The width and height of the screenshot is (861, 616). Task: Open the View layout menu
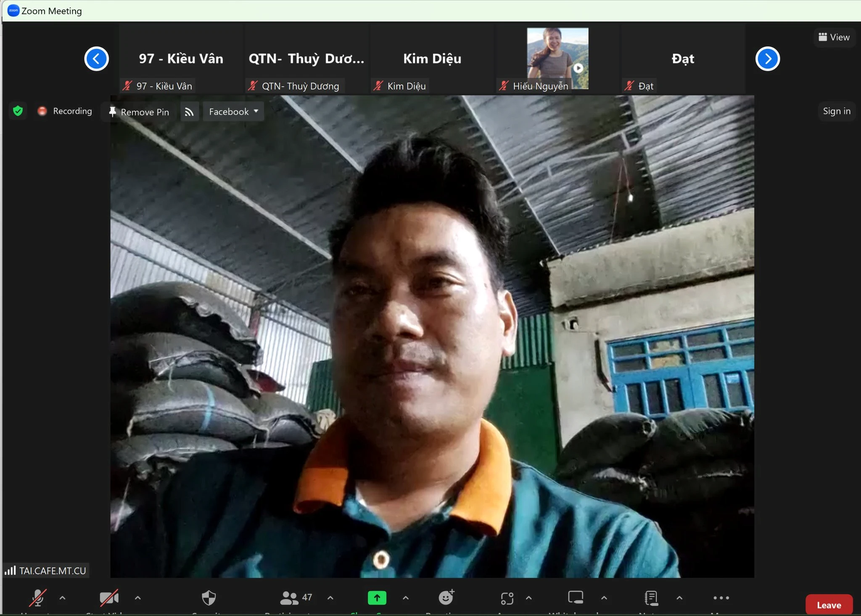[834, 37]
